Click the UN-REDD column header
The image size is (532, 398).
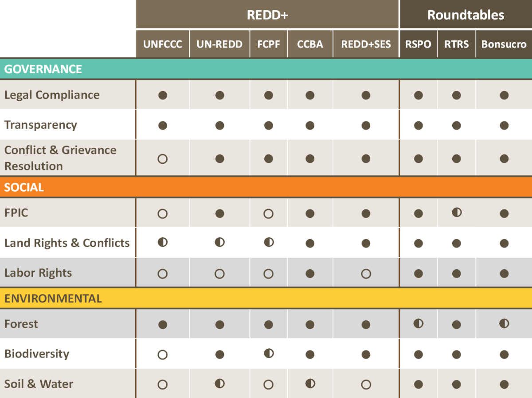pos(220,44)
